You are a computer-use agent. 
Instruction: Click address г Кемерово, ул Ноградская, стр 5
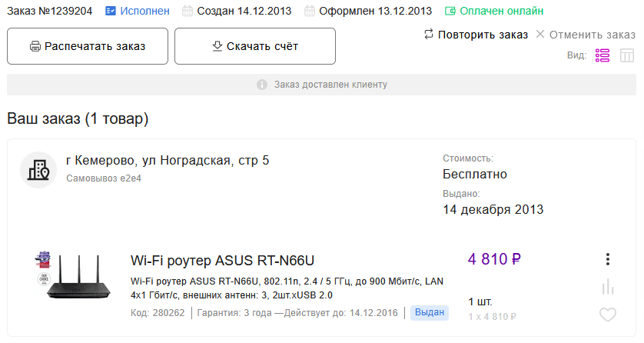click(168, 160)
